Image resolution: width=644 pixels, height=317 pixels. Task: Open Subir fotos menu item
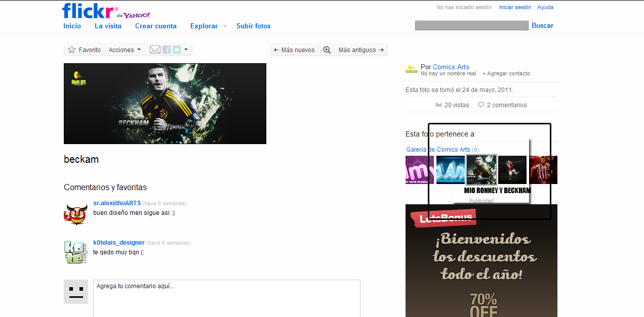254,26
